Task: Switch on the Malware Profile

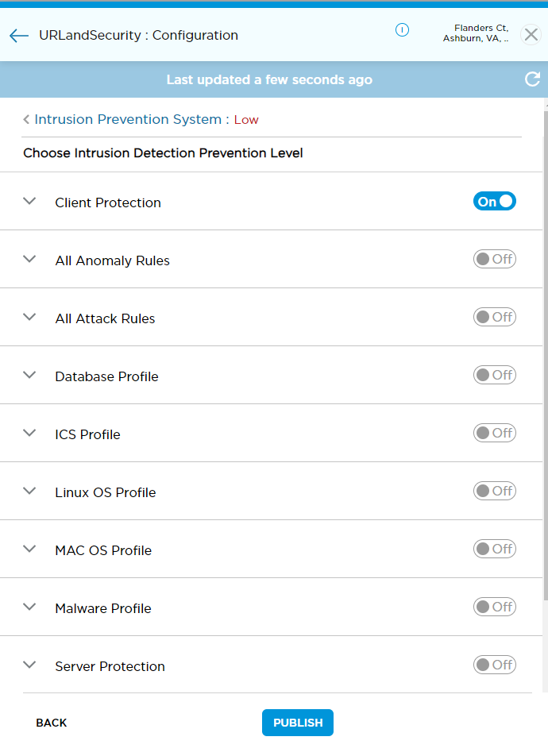Action: pos(494,606)
